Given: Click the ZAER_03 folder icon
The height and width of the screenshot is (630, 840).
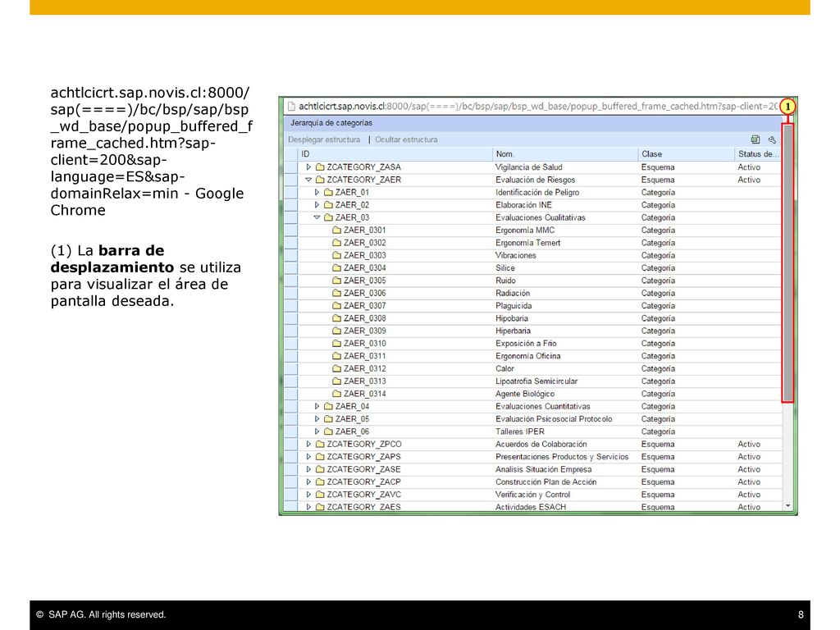Looking at the screenshot, I should click(328, 217).
